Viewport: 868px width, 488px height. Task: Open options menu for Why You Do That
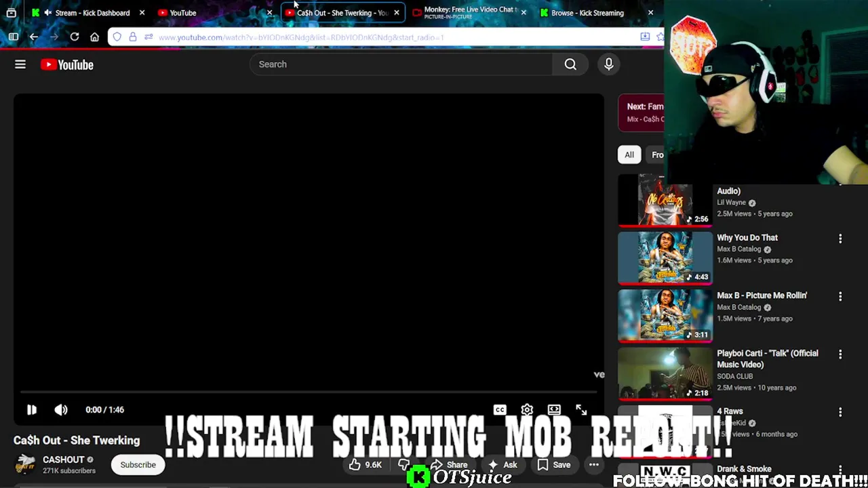tap(840, 239)
